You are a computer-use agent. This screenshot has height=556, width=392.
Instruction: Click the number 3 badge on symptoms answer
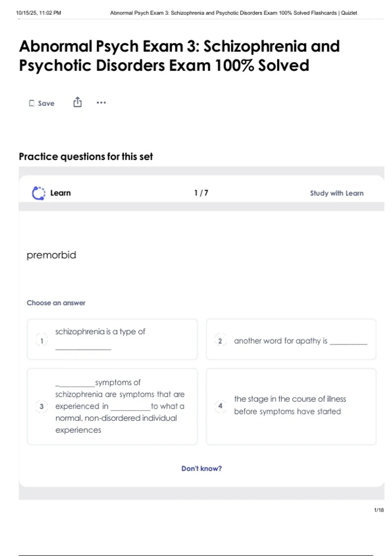click(41, 406)
